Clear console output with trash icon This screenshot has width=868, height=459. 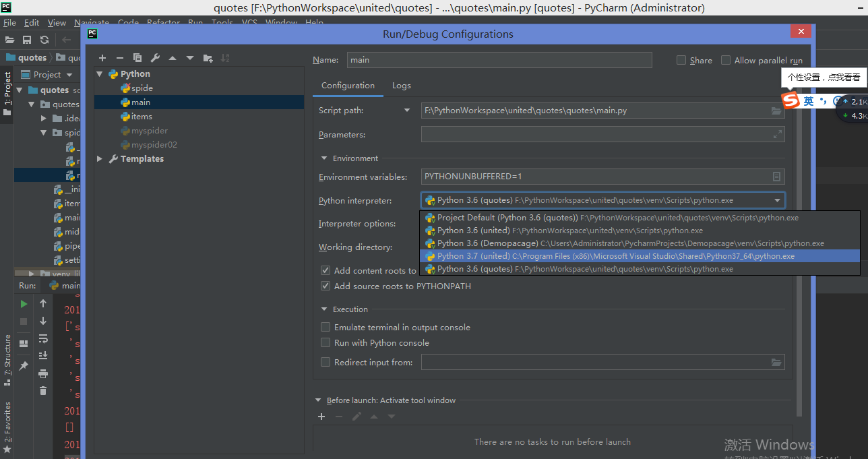point(43,390)
